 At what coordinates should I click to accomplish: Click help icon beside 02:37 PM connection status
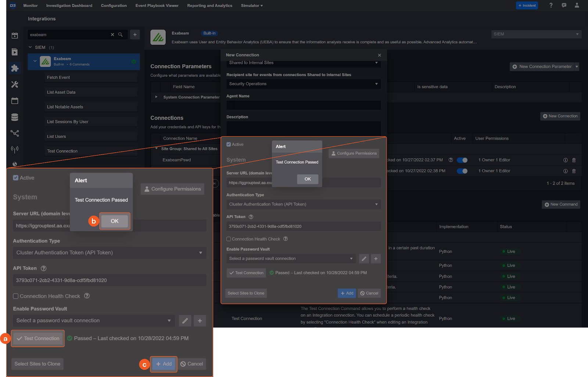coord(451,160)
